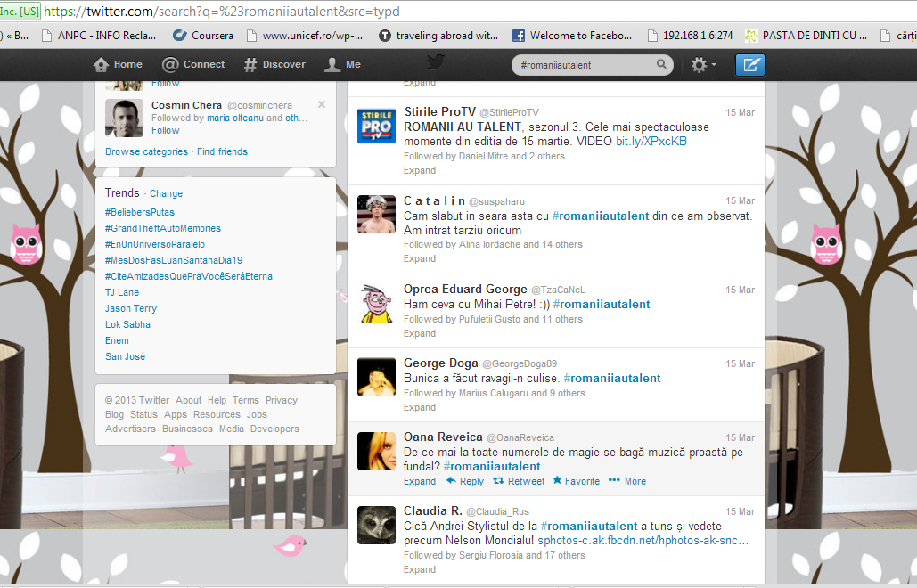Viewport: 917px width, 588px height.
Task: Click Browse categories link
Action: (x=146, y=151)
